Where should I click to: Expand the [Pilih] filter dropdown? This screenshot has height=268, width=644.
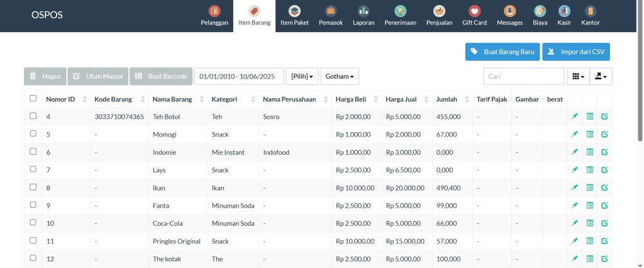click(302, 76)
